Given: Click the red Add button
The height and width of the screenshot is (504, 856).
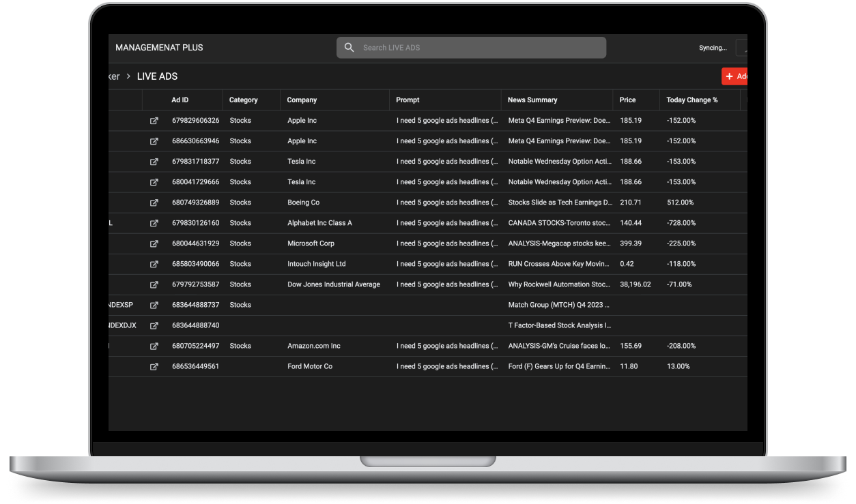Looking at the screenshot, I should point(734,76).
